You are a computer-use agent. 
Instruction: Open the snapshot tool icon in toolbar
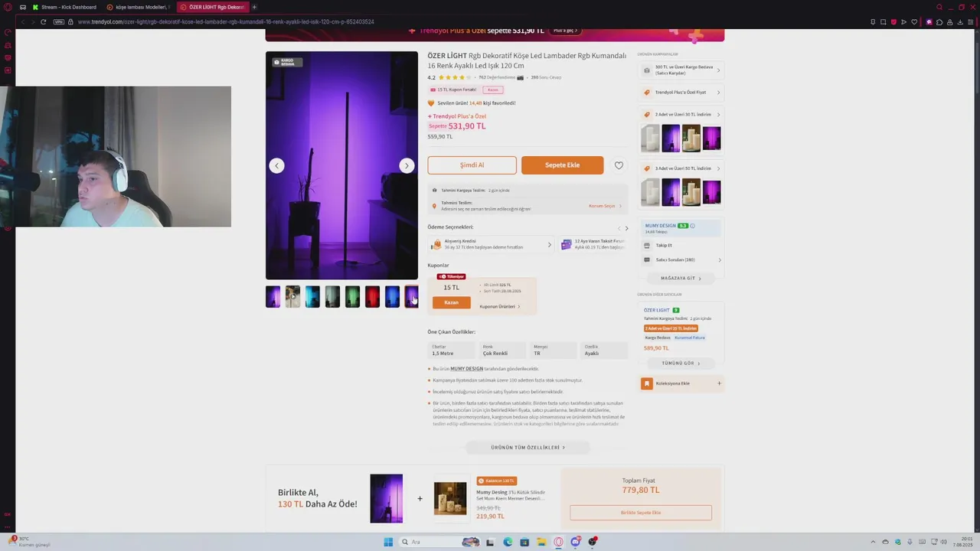pyautogui.click(x=883, y=21)
